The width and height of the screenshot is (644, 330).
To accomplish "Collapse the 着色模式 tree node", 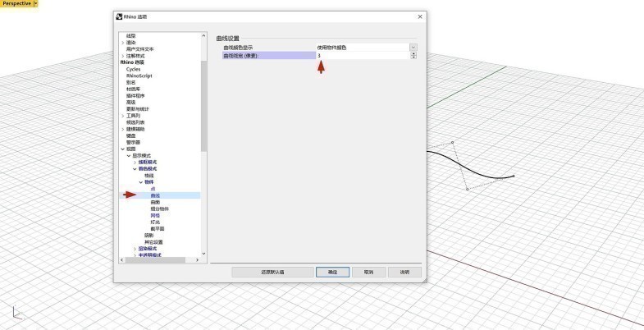I will pos(135,169).
